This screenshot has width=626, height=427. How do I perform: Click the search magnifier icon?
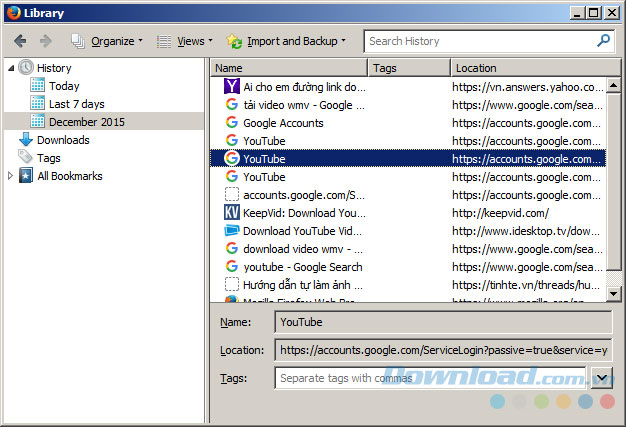(603, 41)
